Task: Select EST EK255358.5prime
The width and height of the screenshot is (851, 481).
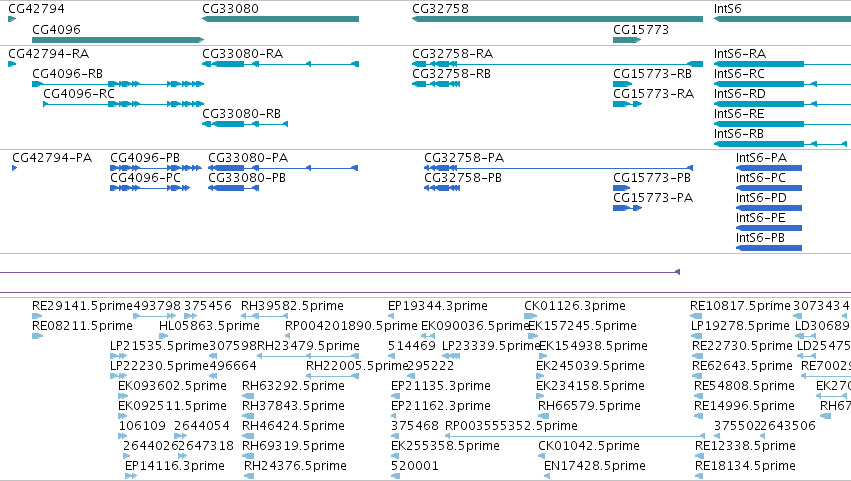Action: (x=445, y=446)
